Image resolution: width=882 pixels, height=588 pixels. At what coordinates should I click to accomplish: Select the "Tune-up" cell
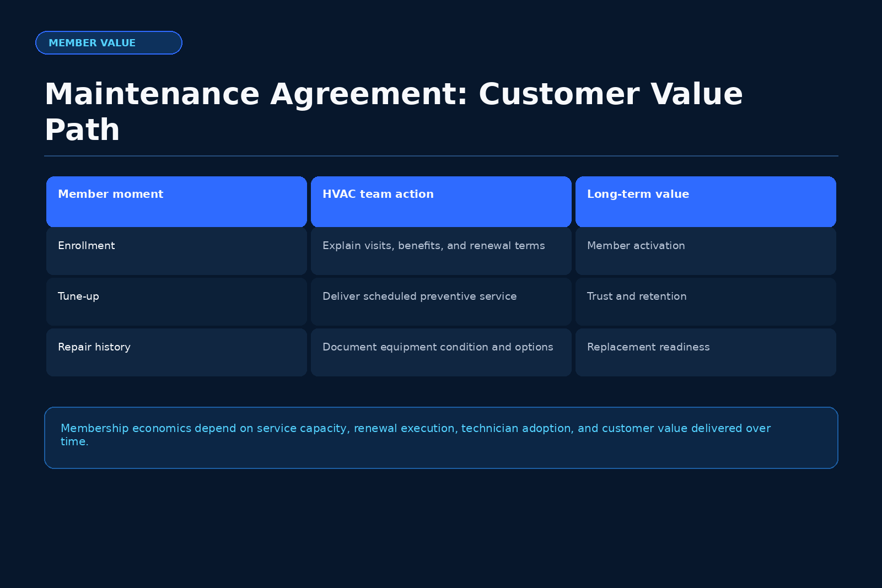click(x=176, y=302)
